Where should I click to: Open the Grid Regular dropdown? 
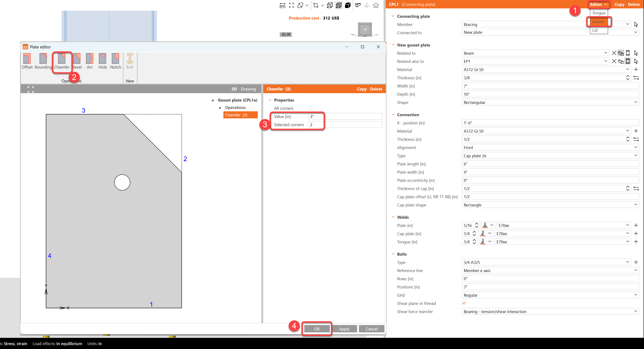[636, 295]
